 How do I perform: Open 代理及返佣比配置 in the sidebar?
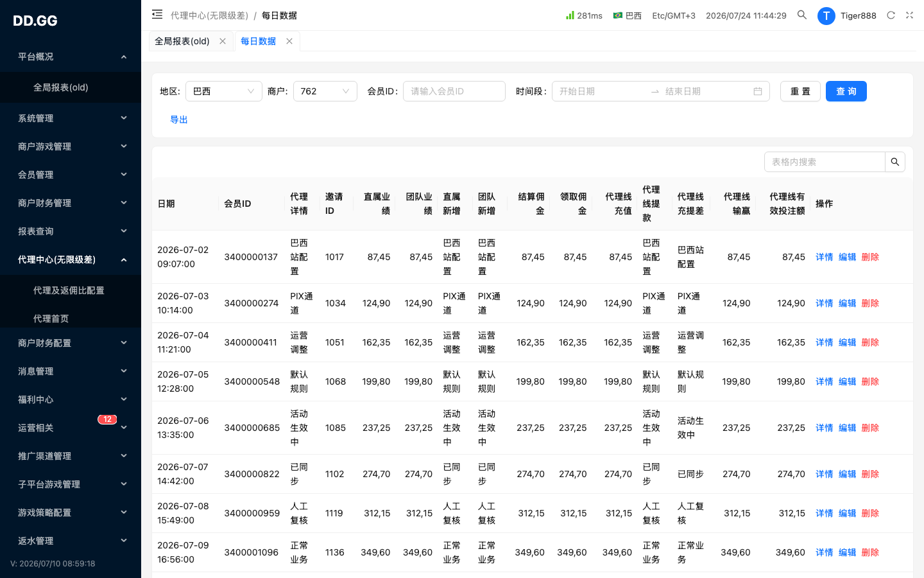pyautogui.click(x=71, y=290)
